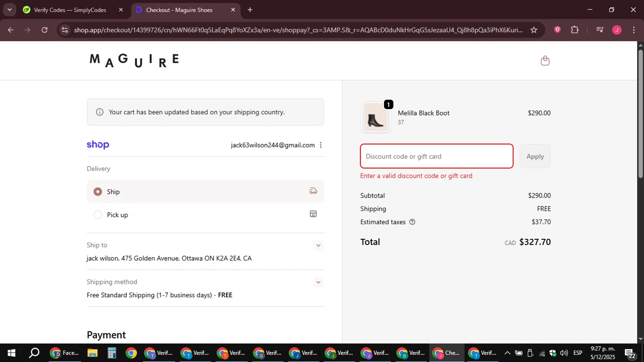Reload the page with the refresh button
Screen dimensions: 644x362
pos(45,30)
